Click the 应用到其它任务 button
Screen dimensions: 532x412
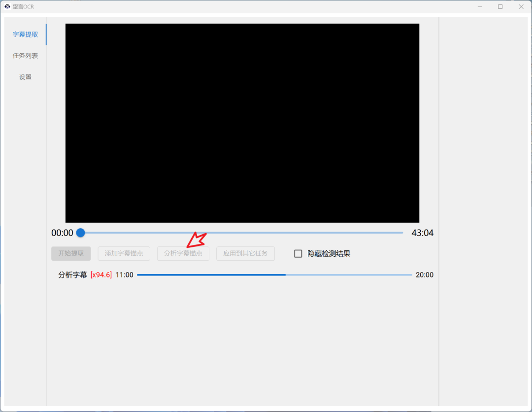(245, 253)
